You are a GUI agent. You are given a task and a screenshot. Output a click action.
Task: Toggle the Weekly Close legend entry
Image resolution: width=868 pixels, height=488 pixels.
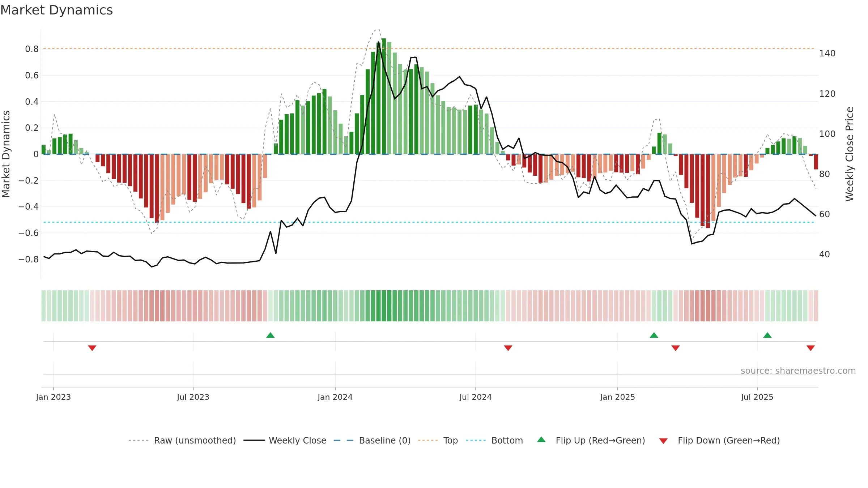click(285, 440)
